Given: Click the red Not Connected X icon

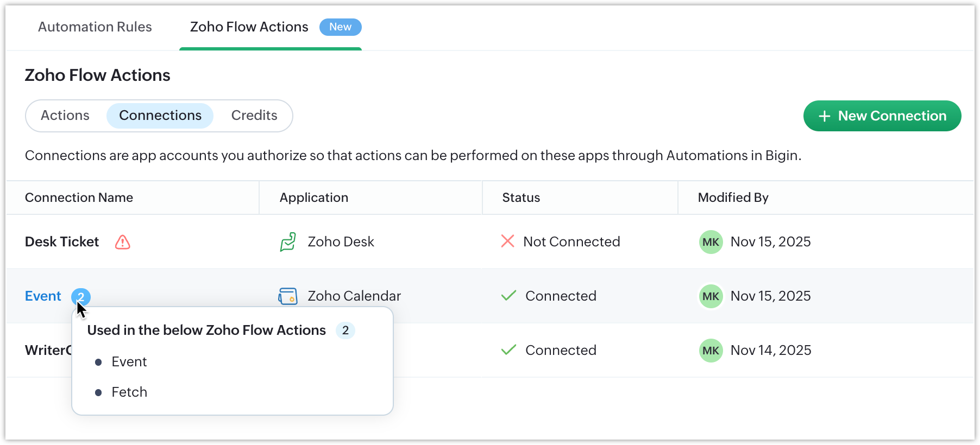Looking at the screenshot, I should [x=507, y=241].
